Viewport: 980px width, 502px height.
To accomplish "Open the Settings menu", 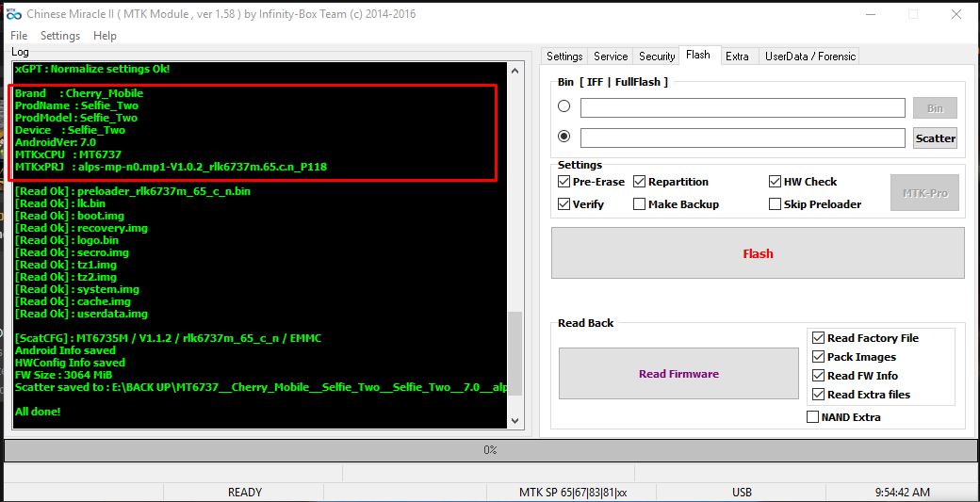I will pyautogui.click(x=60, y=36).
